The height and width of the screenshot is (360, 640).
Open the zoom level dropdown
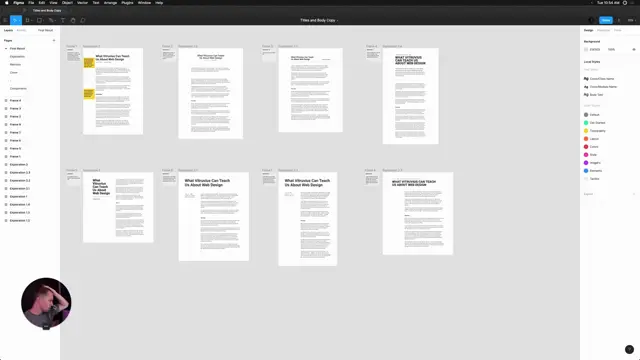631,20
